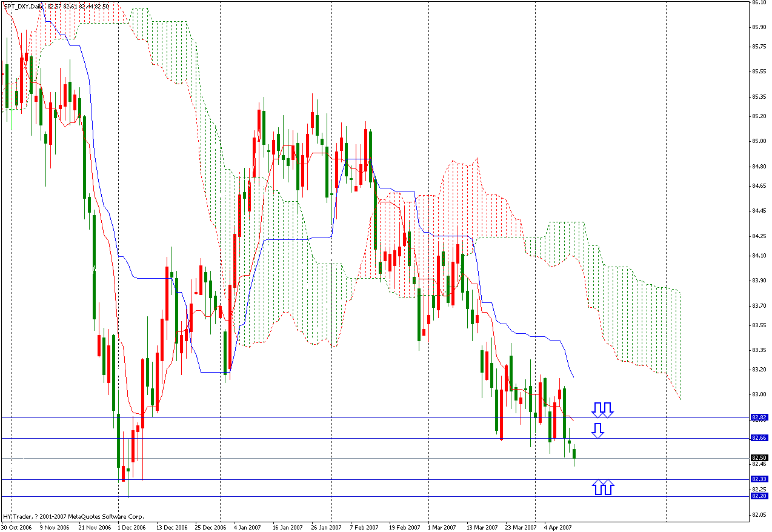Click the 85.55 price axis label
772x532 pixels.
759,71
